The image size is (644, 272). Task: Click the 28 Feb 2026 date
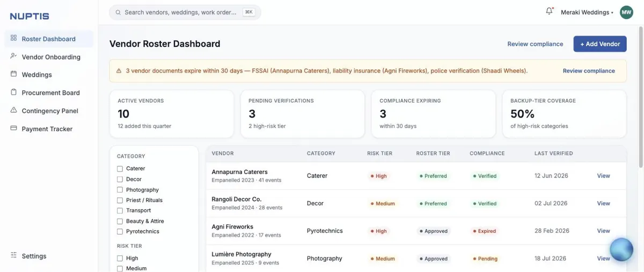pyautogui.click(x=552, y=231)
